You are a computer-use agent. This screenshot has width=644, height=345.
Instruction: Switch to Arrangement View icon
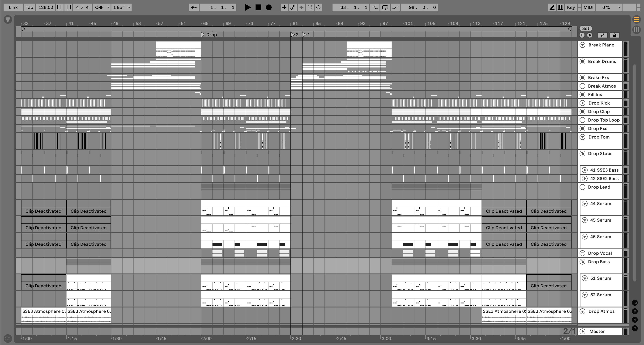coord(636,19)
